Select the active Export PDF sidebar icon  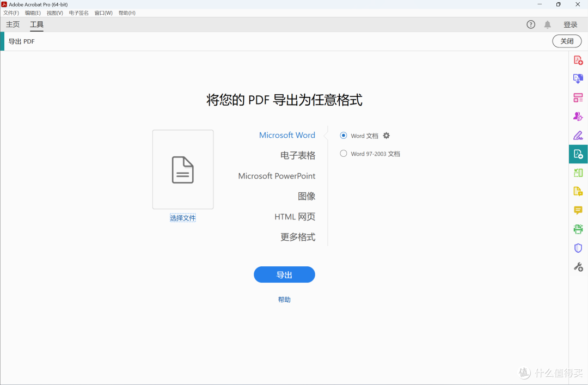(578, 154)
